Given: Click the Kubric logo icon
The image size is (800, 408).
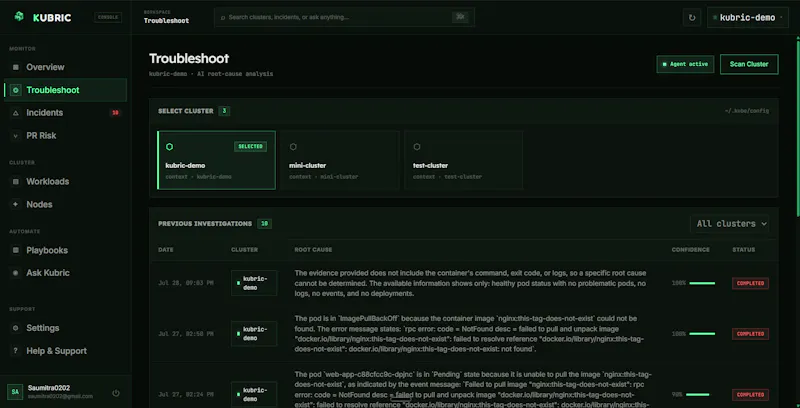Looking at the screenshot, I should [x=19, y=17].
